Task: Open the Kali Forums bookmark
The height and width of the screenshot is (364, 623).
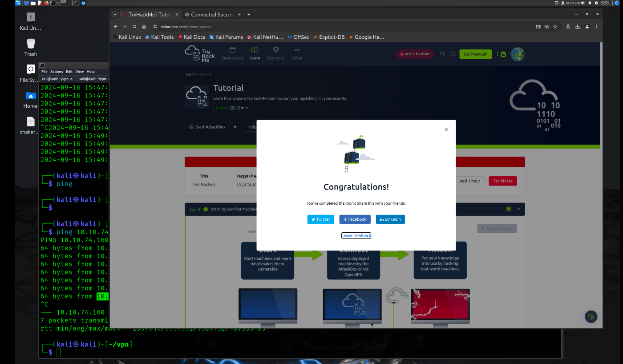Action: pyautogui.click(x=226, y=37)
